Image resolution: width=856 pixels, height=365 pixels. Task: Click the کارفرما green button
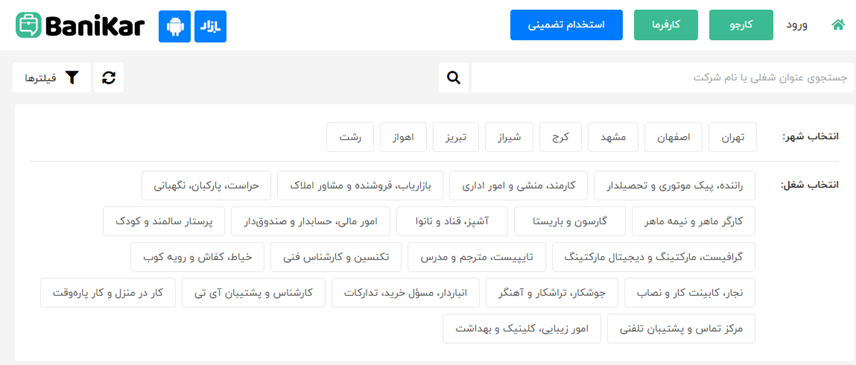666,25
